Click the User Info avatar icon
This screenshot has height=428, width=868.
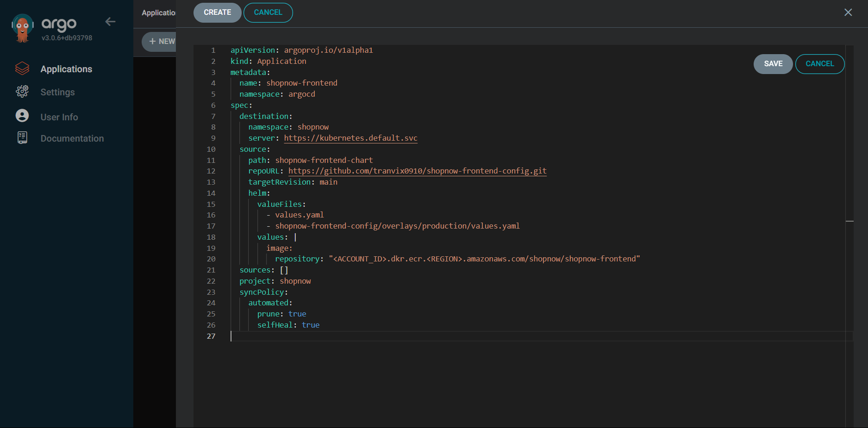pos(22,116)
